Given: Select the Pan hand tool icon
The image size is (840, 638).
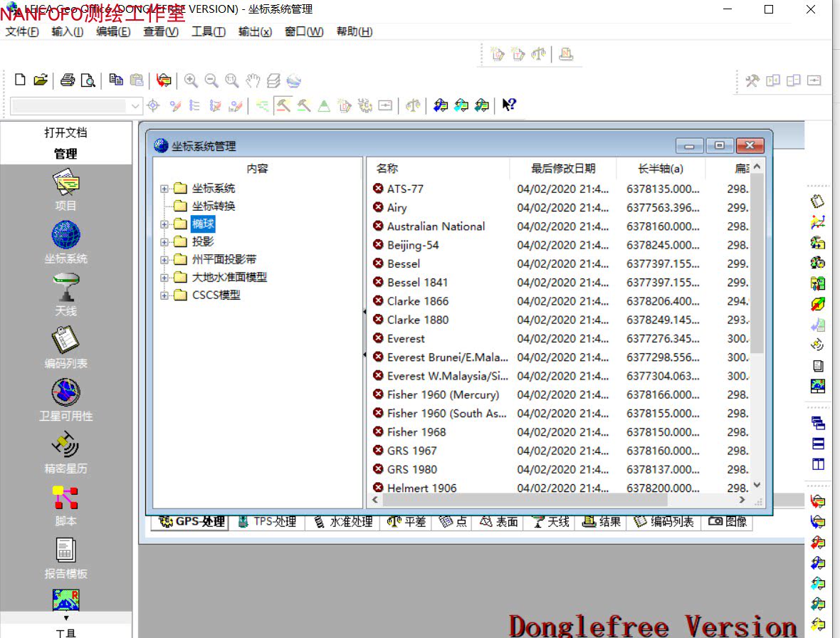Looking at the screenshot, I should pyautogui.click(x=253, y=80).
